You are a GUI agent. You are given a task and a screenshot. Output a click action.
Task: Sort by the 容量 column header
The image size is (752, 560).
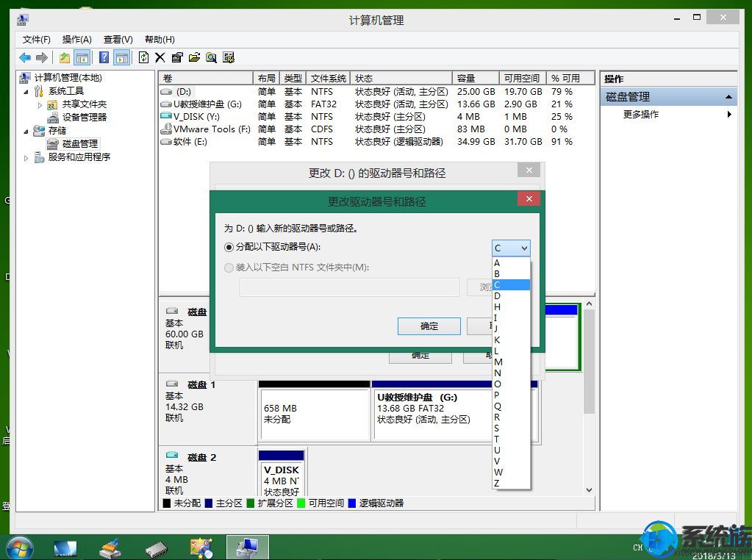coord(476,78)
